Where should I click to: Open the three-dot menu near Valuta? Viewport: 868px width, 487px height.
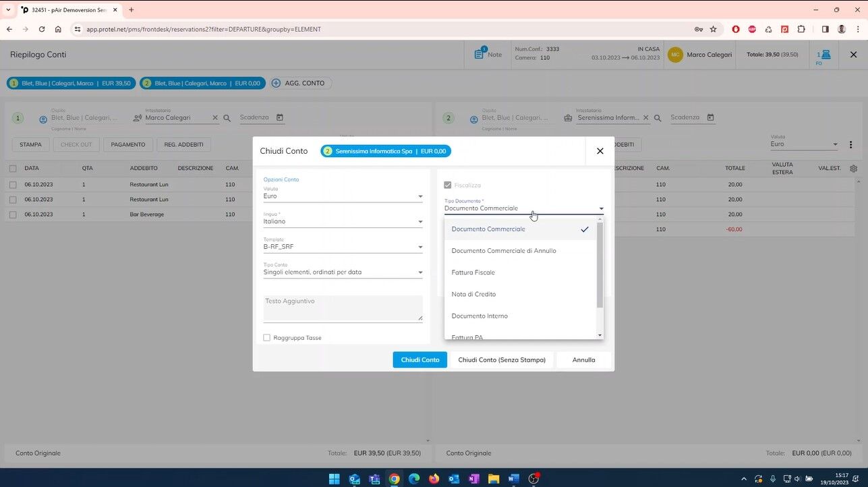(x=850, y=144)
